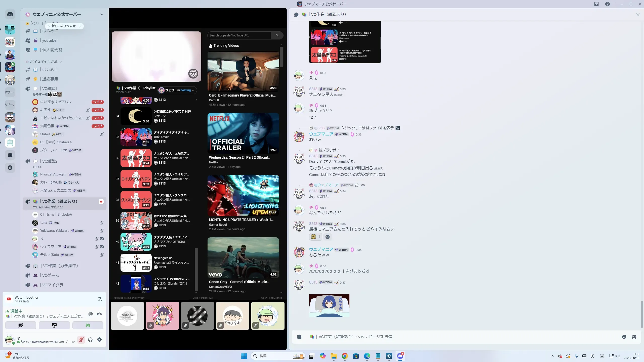Open noise suppression waveform settings
The image size is (644, 362).
point(90,314)
